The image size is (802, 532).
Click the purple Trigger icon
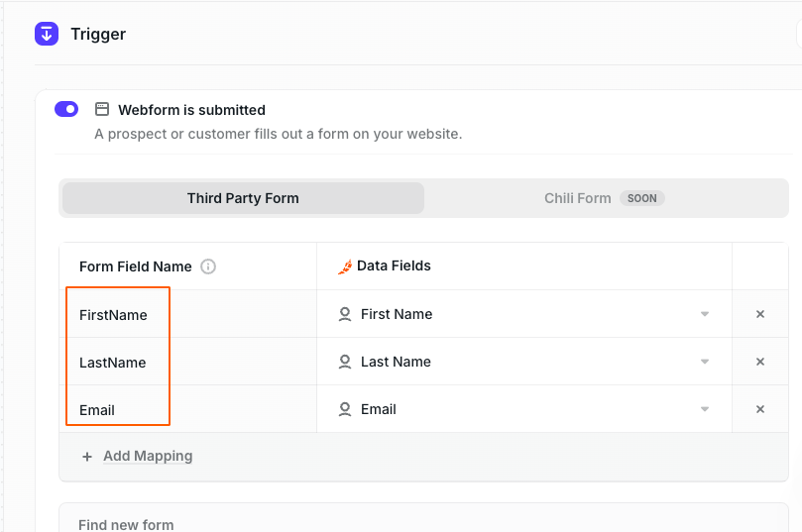(47, 35)
